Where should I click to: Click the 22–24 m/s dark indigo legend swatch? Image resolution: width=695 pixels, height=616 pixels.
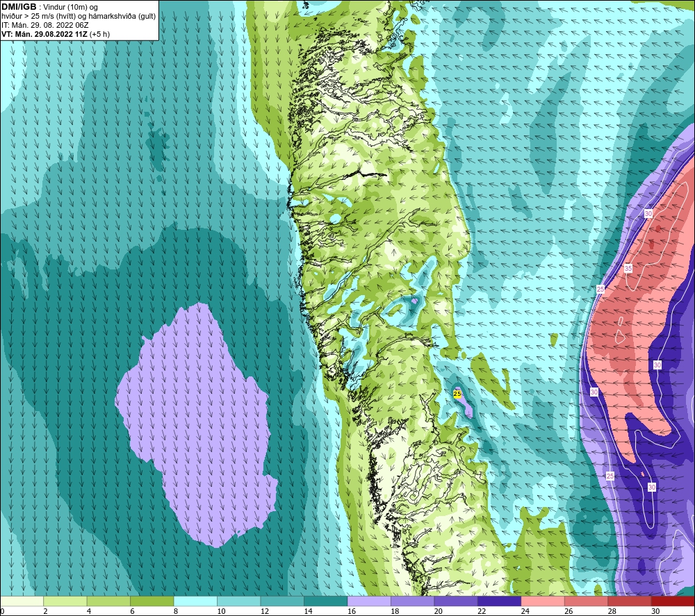click(x=500, y=601)
